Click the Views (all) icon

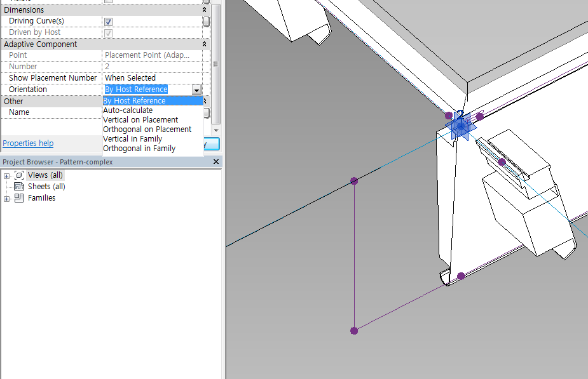(18, 175)
